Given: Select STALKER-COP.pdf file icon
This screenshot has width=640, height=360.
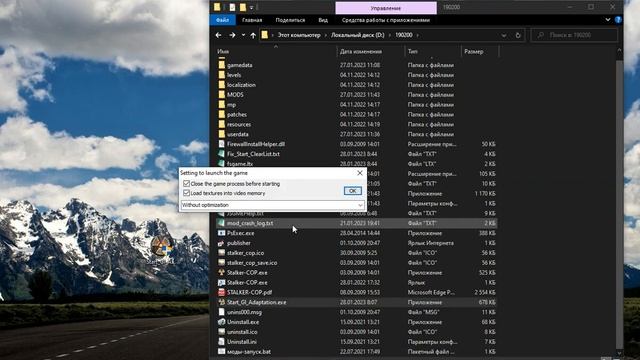Looking at the screenshot, I should (221, 292).
